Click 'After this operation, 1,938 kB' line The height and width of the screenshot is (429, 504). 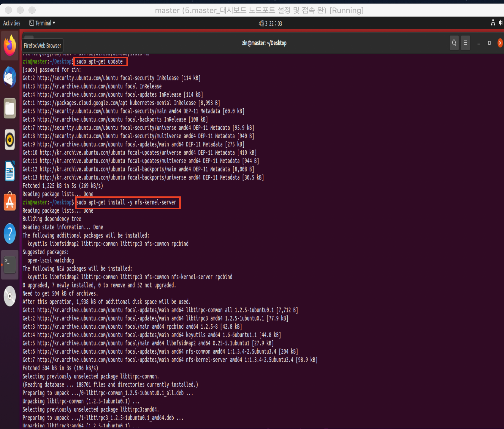[107, 302]
